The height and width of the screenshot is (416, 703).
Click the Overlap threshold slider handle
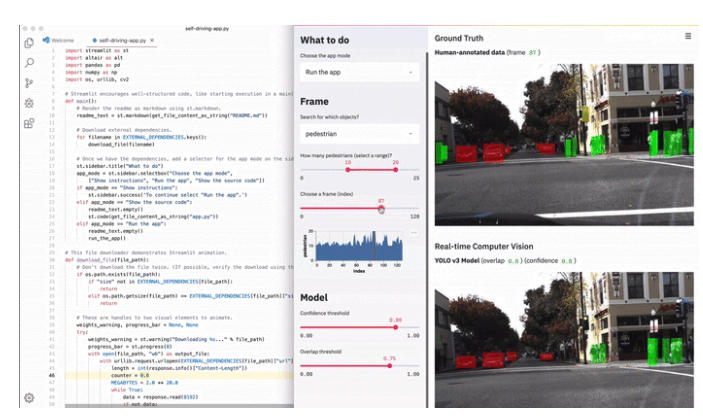pyautogui.click(x=389, y=366)
